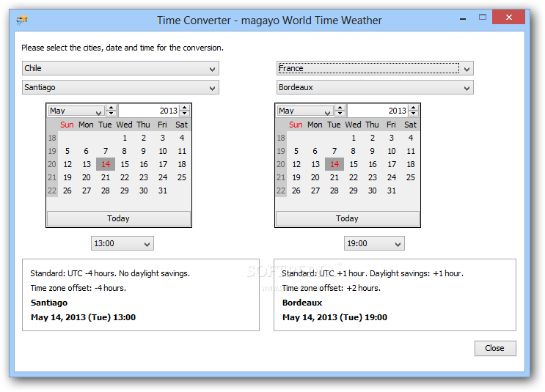Click Sun header in left calendar
The image size is (545, 392).
point(67,125)
